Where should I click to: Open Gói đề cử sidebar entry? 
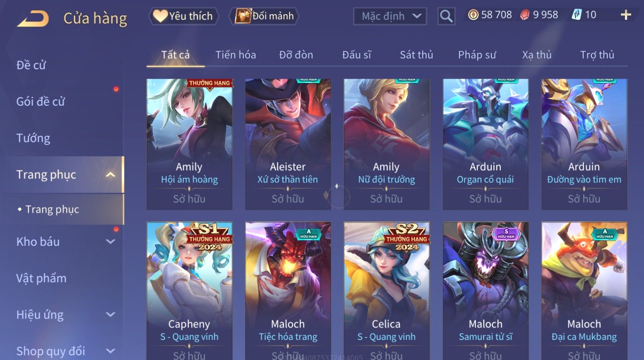pyautogui.click(x=41, y=102)
